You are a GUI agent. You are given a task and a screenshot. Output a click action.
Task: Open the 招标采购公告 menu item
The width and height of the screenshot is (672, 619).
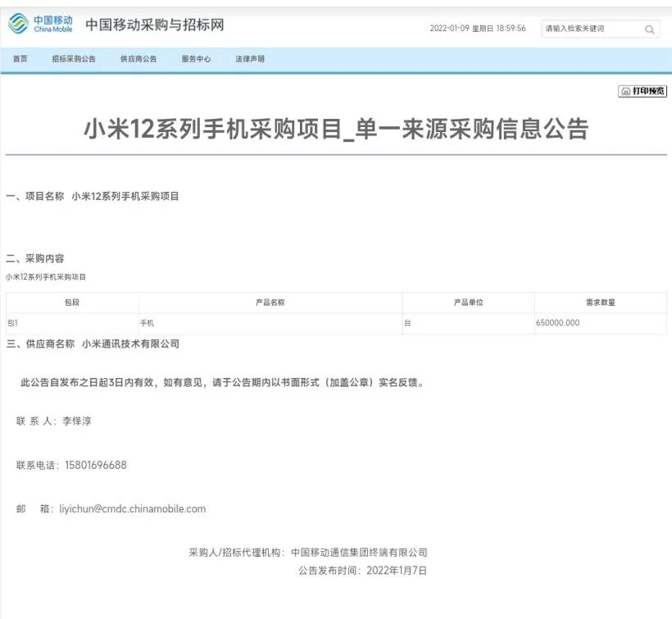click(74, 59)
